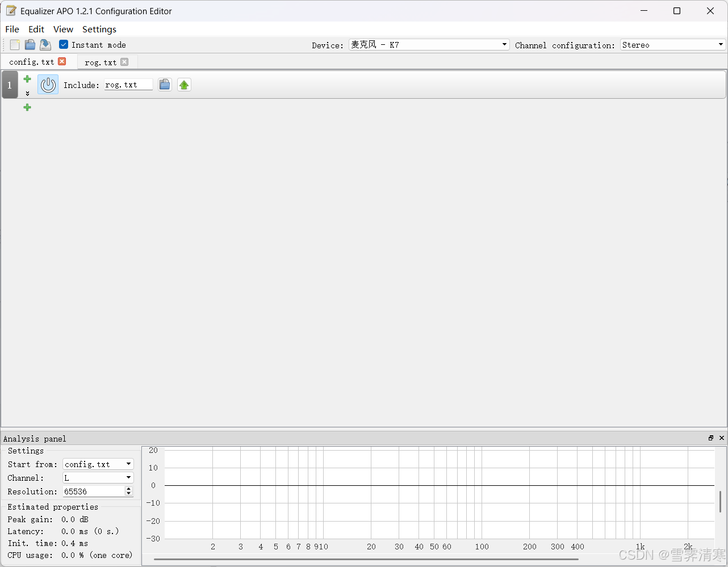Change Channel configuration from Stereo
728x567 pixels.
(720, 44)
